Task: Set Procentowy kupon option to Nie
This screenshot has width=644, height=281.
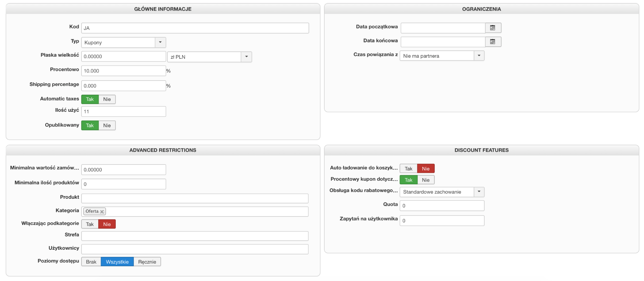Action: (426, 180)
